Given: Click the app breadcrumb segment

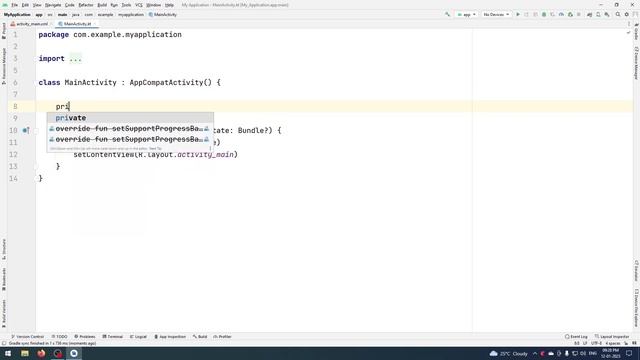Looking at the screenshot, I should (x=39, y=15).
